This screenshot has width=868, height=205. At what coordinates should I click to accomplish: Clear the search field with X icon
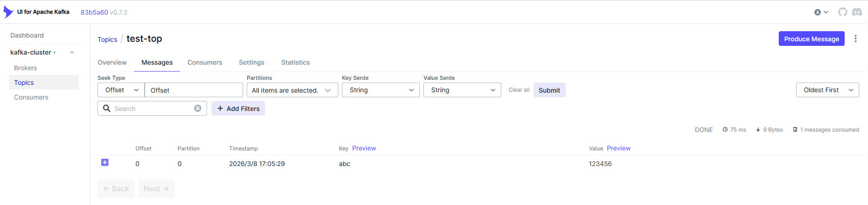click(x=198, y=109)
